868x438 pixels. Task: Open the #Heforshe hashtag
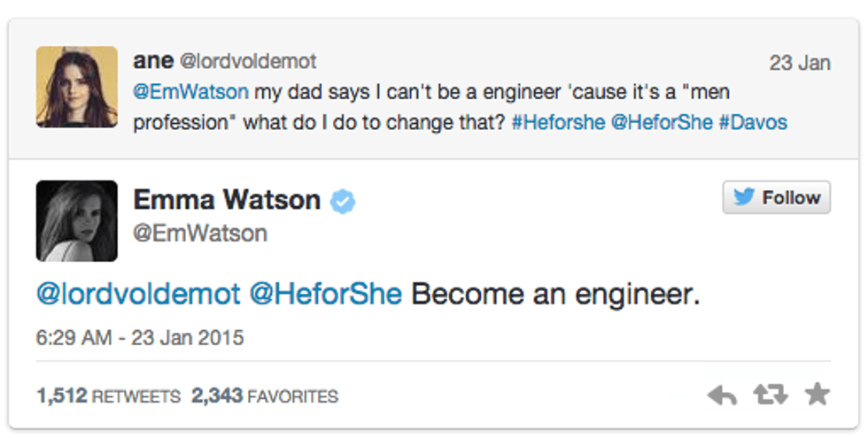[x=558, y=122]
